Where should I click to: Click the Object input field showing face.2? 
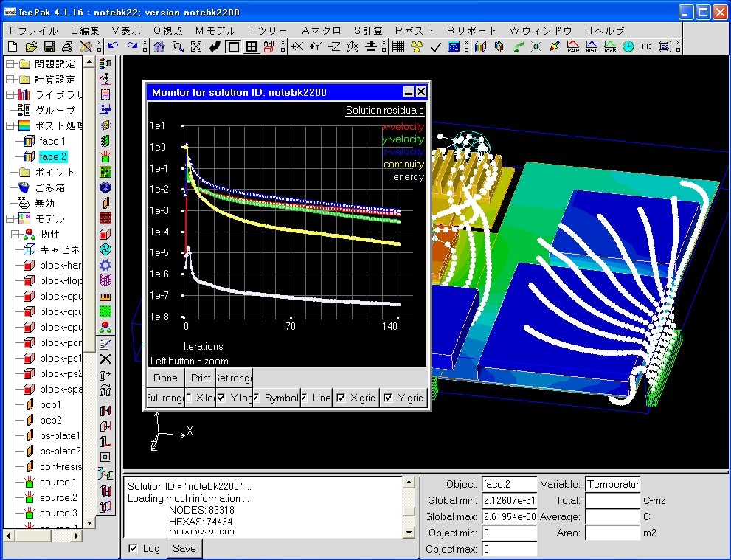click(x=509, y=485)
